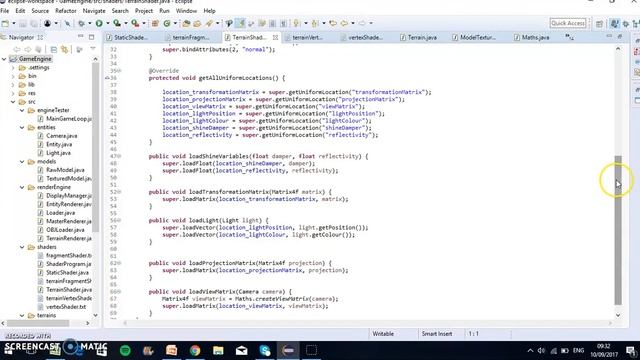Click the Open Perspective icon
Image resolution: width=640 pixels, height=360 pixels.
(599, 24)
